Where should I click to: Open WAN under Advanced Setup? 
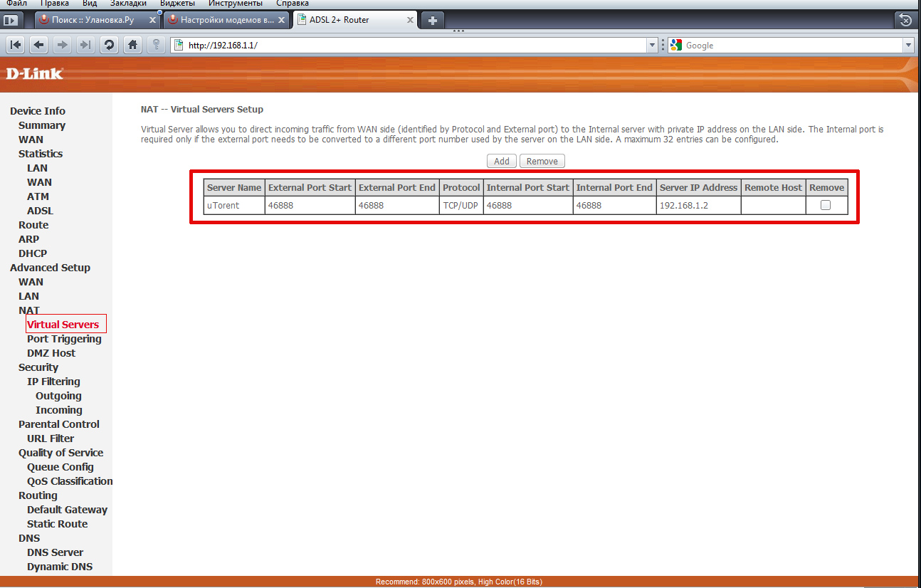point(31,282)
